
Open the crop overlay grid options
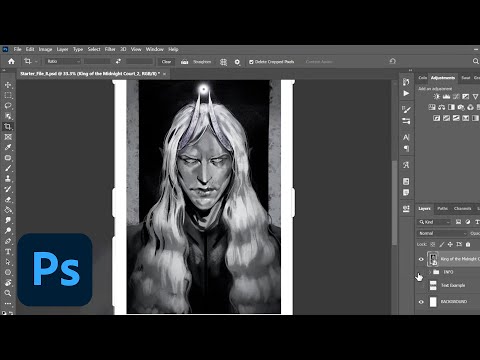[223, 62]
